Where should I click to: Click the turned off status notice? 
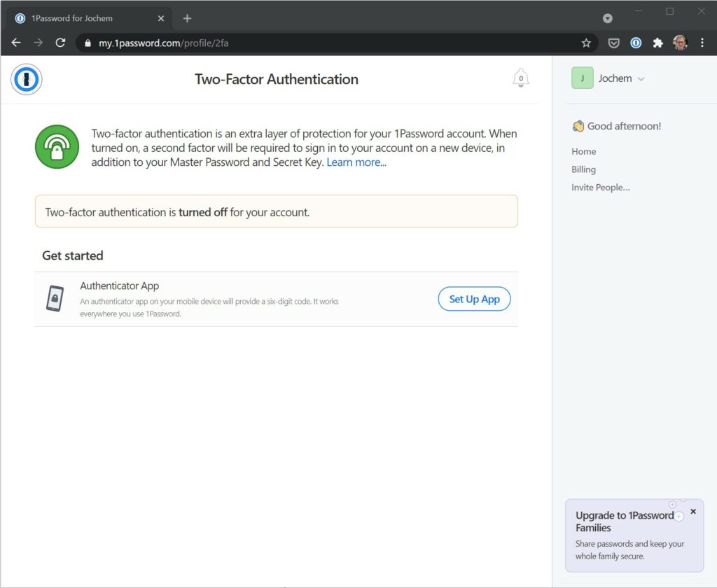coord(276,211)
